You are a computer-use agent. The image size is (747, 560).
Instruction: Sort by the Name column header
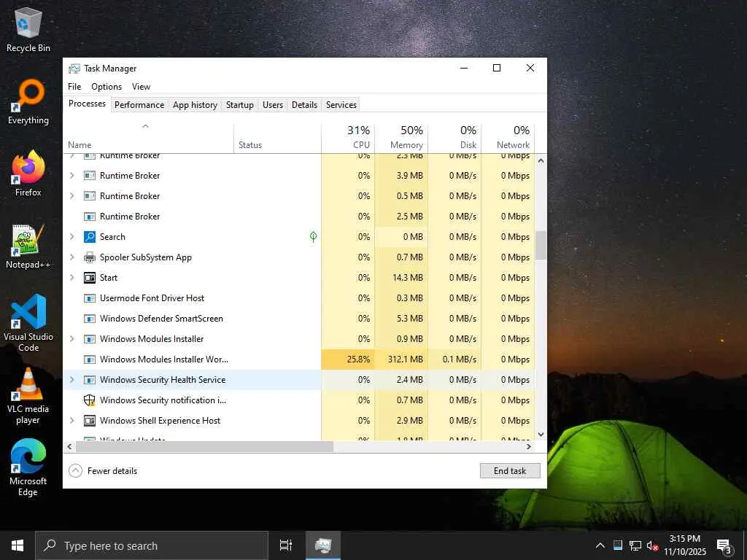point(148,138)
